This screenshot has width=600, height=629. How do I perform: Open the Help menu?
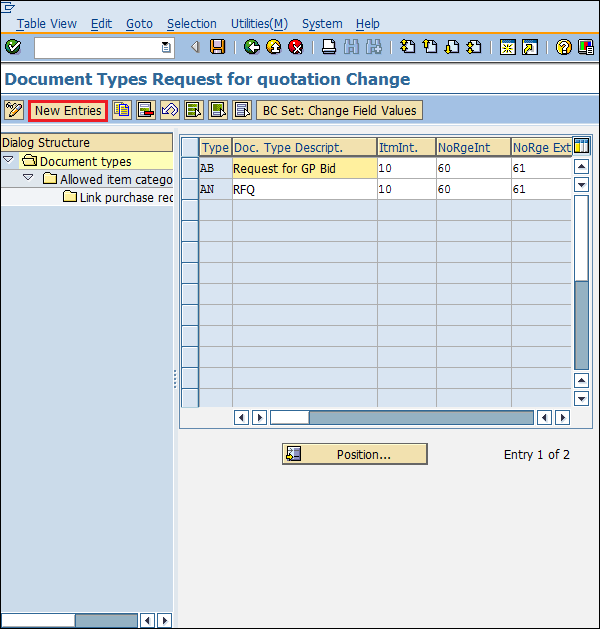point(367,24)
